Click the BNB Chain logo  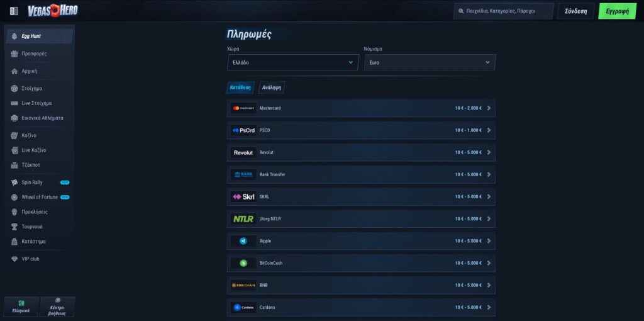[x=243, y=285]
